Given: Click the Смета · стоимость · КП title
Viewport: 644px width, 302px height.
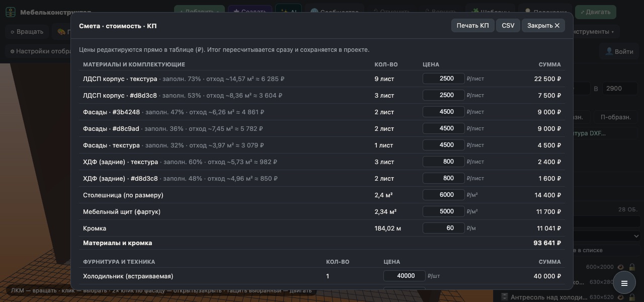Looking at the screenshot, I should (118, 26).
